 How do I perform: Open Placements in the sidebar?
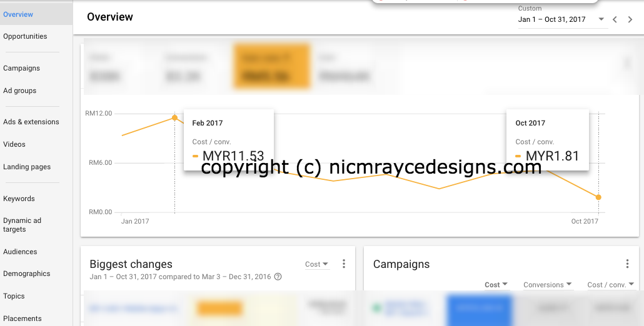[x=22, y=319]
